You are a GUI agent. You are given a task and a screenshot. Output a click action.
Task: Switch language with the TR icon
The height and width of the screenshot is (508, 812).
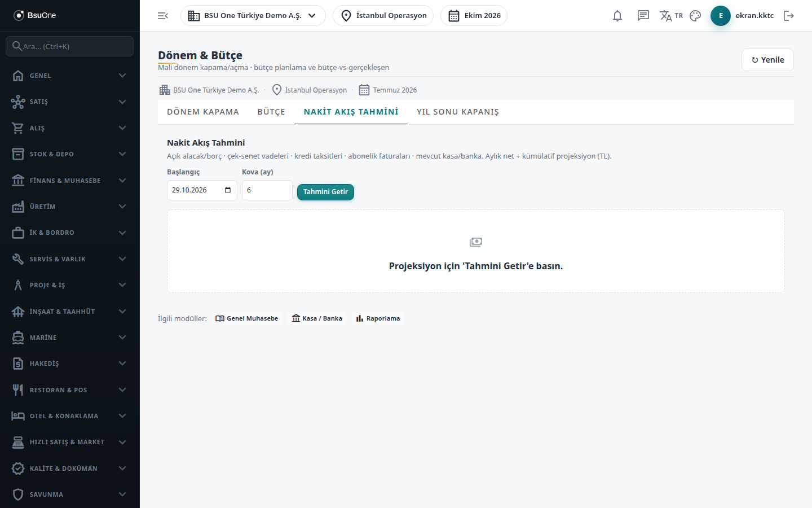[671, 16]
